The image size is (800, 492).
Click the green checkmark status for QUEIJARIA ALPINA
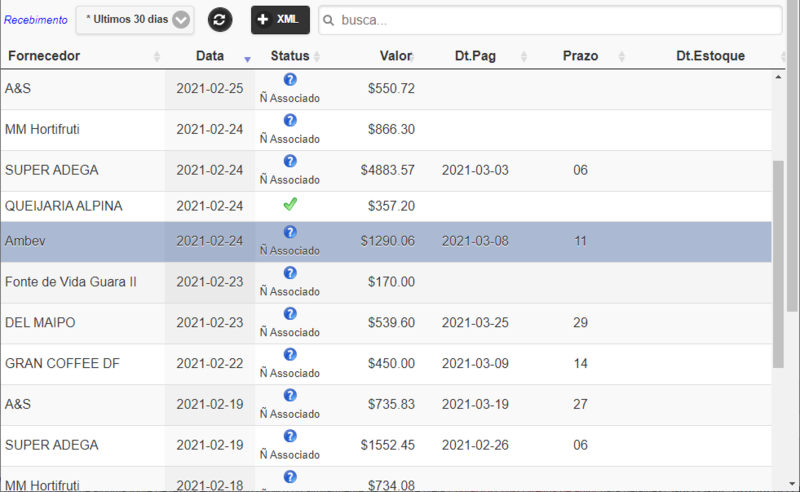[x=290, y=205]
